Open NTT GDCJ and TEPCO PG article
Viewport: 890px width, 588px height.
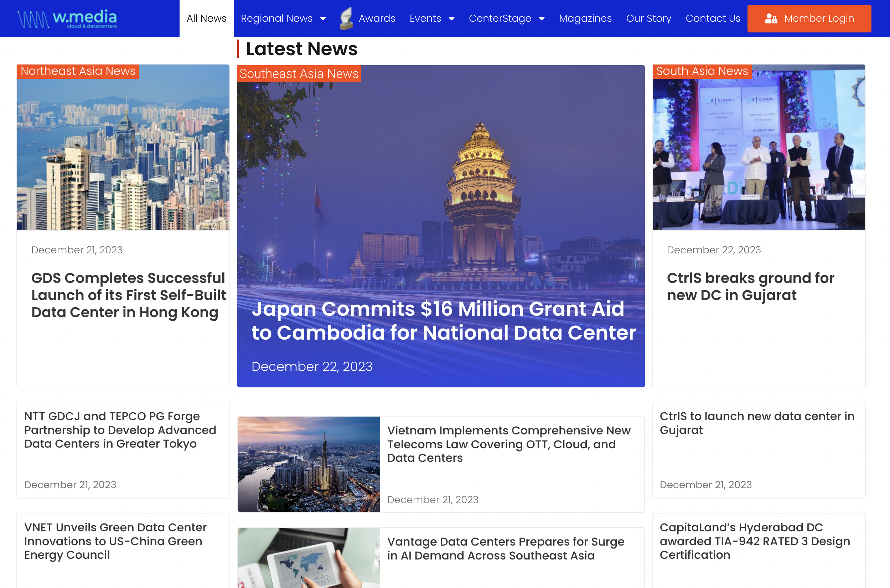120,430
